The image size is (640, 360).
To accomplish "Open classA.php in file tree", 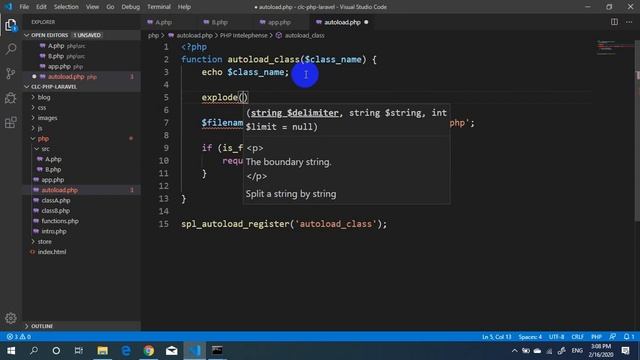I will pos(56,200).
